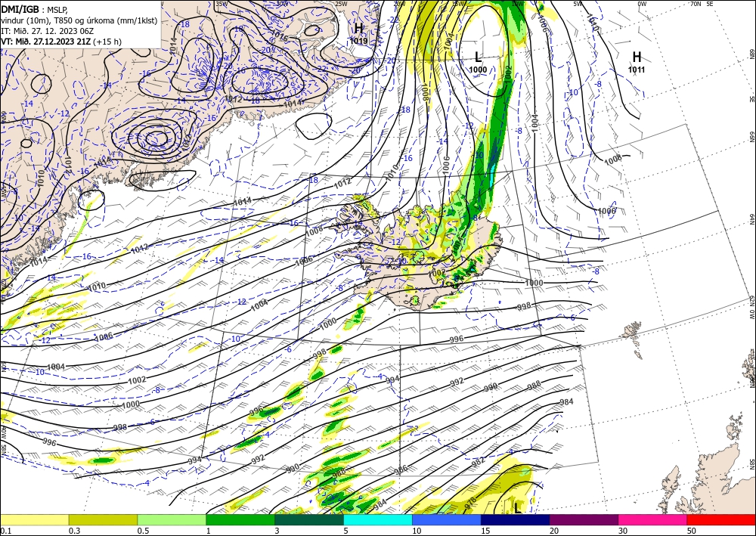Viewport: 756px width, 536px height.
Task: Click the purple 20–30 legend color segment
Action: 584,519
